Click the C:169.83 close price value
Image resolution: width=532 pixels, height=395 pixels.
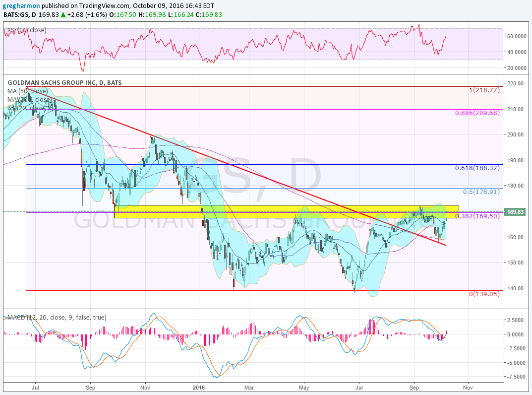point(209,14)
